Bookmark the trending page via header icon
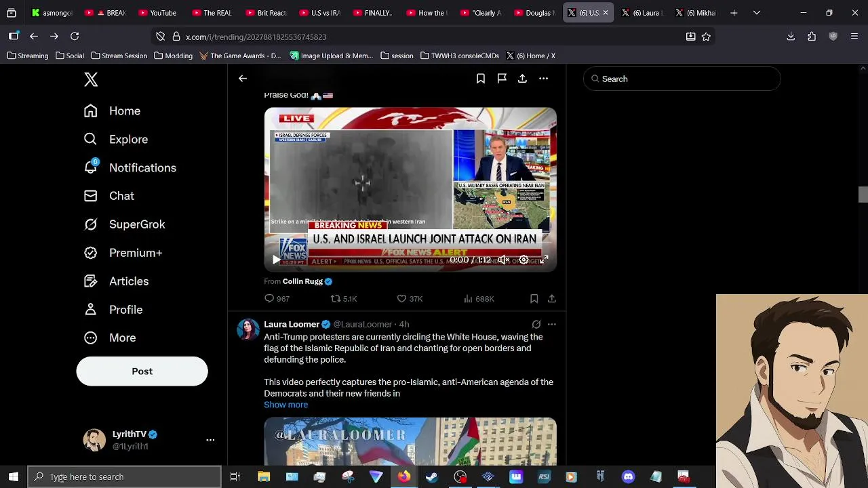The image size is (868, 488). pyautogui.click(x=481, y=79)
